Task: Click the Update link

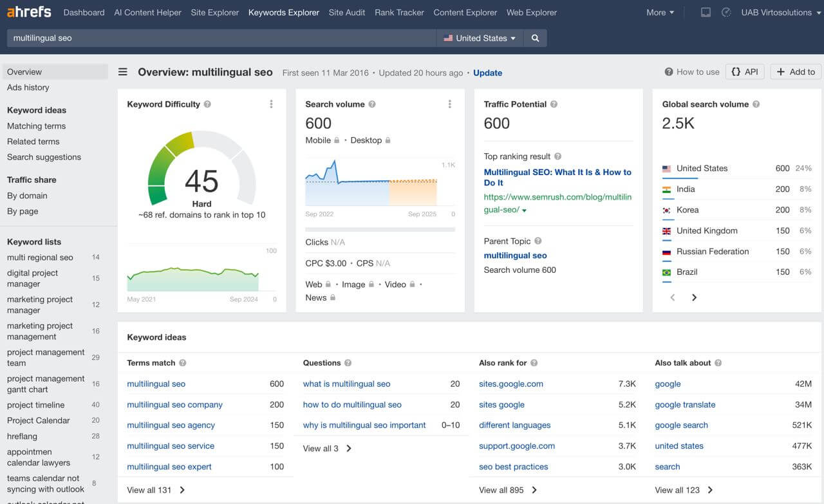Action: [487, 73]
